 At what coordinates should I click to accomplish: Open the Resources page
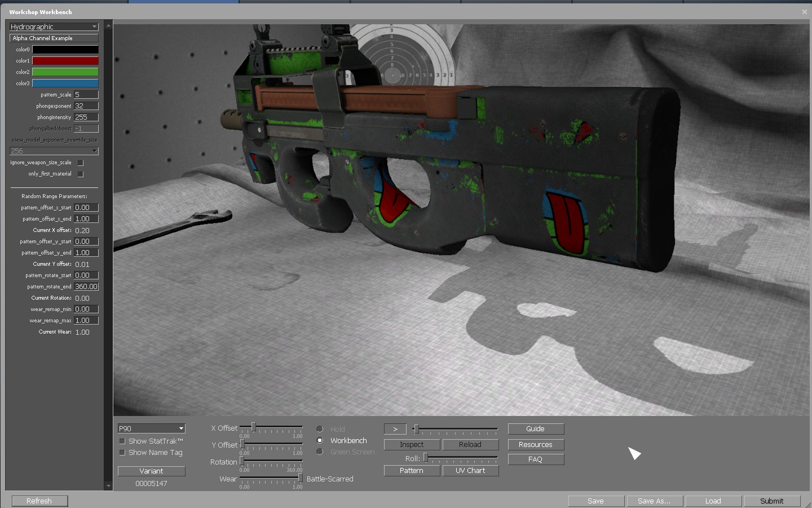536,445
